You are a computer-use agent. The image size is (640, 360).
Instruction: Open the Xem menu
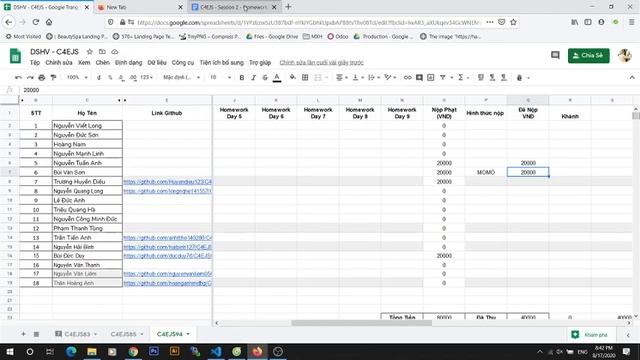click(84, 62)
